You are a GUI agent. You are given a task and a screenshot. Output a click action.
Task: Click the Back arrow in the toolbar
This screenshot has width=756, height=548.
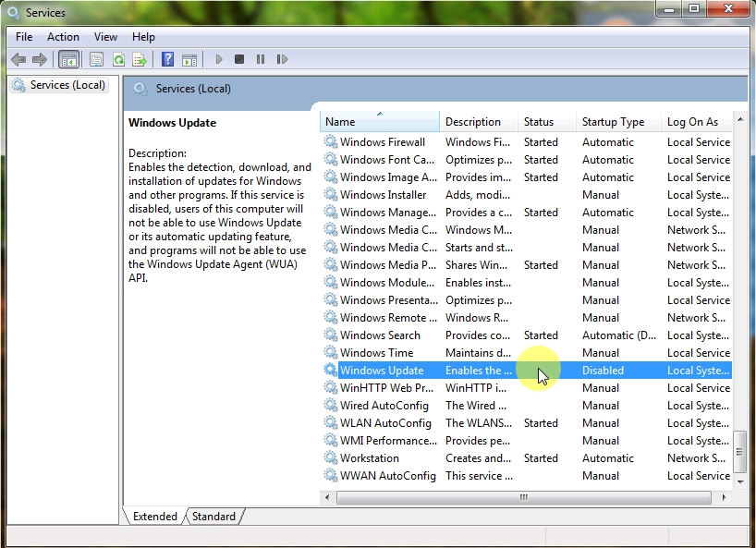pyautogui.click(x=18, y=59)
